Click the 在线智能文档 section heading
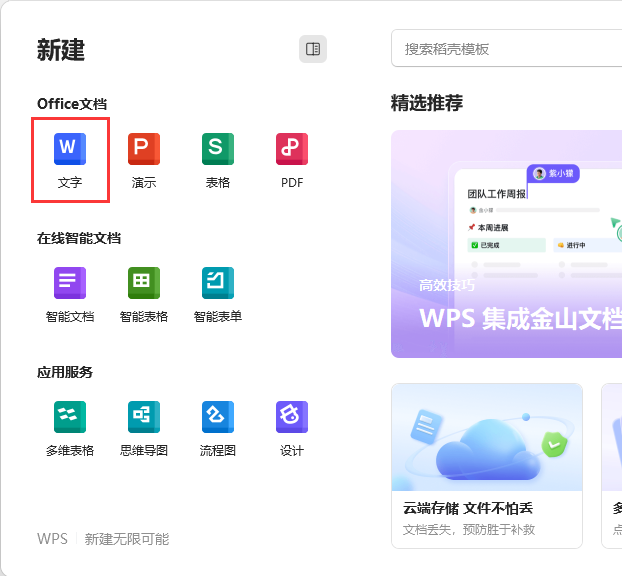The image size is (622, 576). tap(79, 238)
